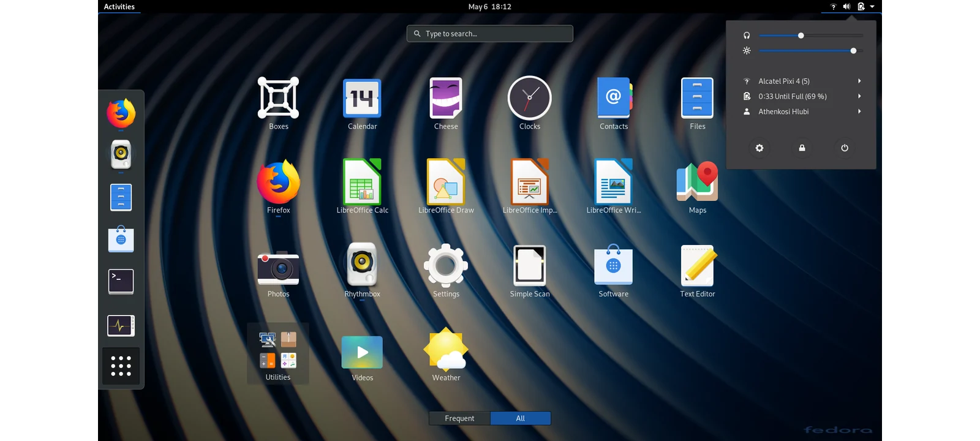The image size is (980, 441).
Task: Click the top bar volume speaker icon
Action: [846, 7]
